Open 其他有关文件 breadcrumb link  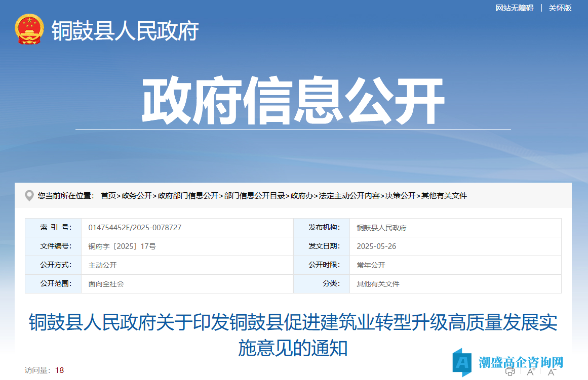point(444,196)
